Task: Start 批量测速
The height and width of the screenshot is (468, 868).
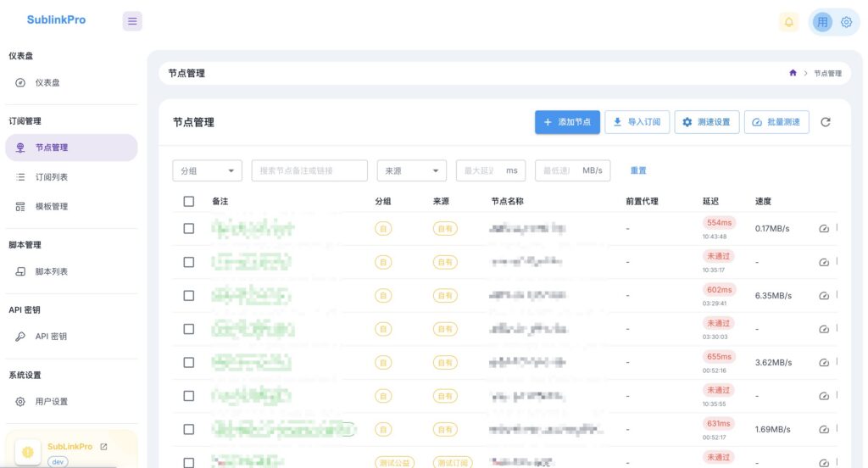Action: (776, 122)
